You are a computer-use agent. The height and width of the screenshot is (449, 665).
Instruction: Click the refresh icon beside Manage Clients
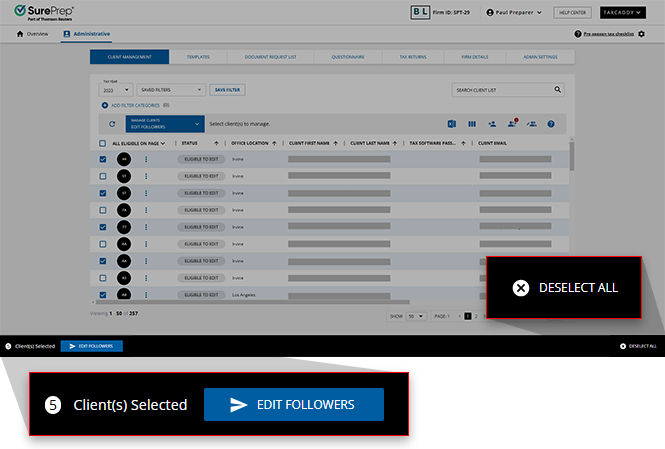tap(112, 124)
